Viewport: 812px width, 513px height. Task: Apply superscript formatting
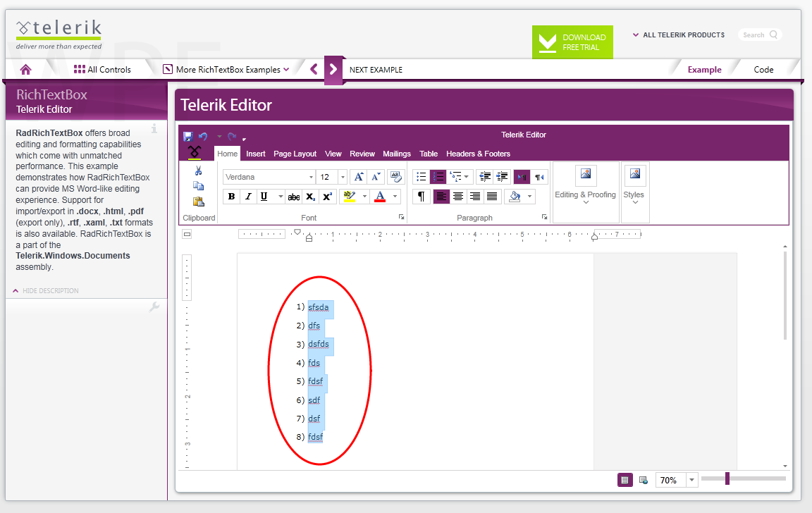327,197
